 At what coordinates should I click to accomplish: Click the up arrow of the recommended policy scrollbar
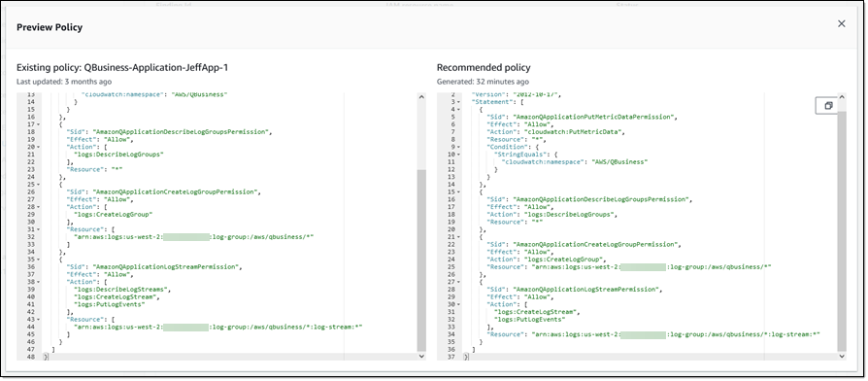click(x=842, y=97)
